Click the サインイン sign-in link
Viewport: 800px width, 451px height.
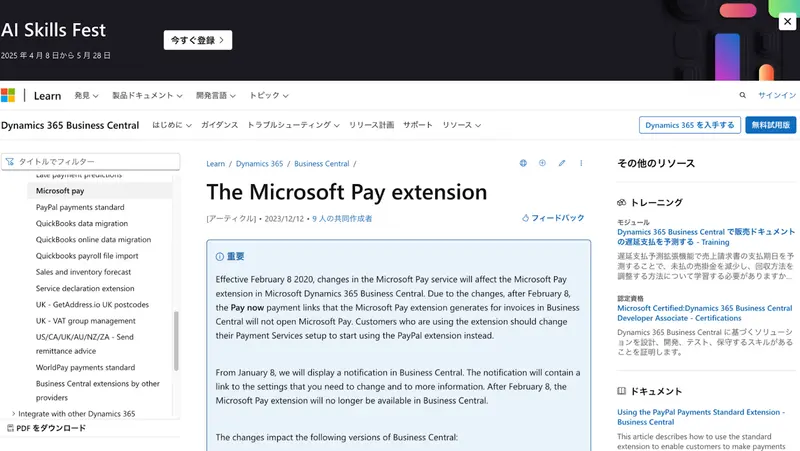tap(777, 95)
